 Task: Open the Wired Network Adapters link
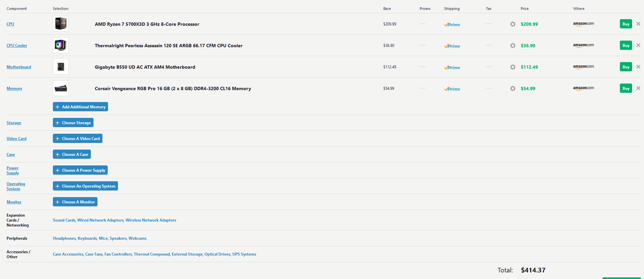(100, 220)
